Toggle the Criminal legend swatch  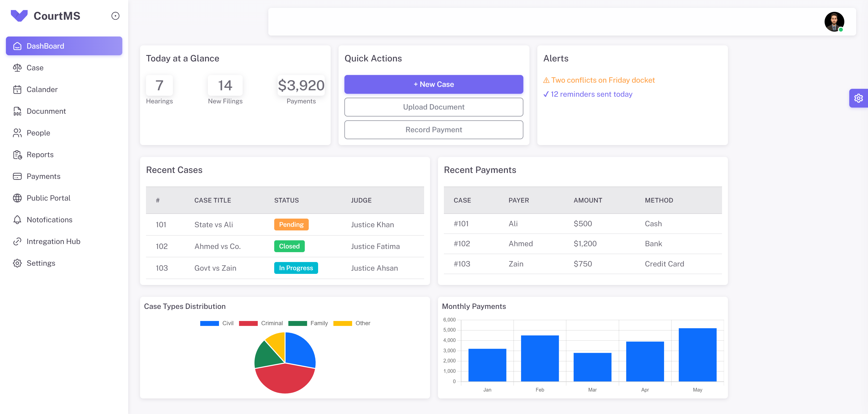[x=248, y=323]
